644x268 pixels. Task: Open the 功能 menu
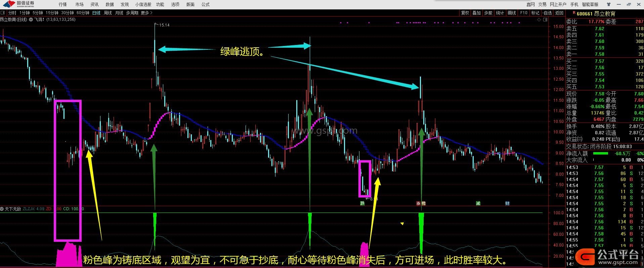tap(160, 4)
